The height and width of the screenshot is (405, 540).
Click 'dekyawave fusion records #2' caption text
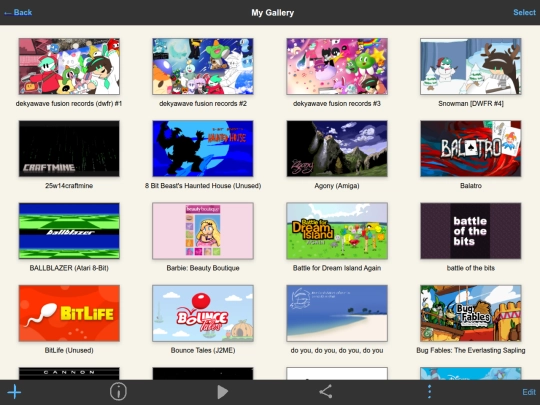click(203, 103)
